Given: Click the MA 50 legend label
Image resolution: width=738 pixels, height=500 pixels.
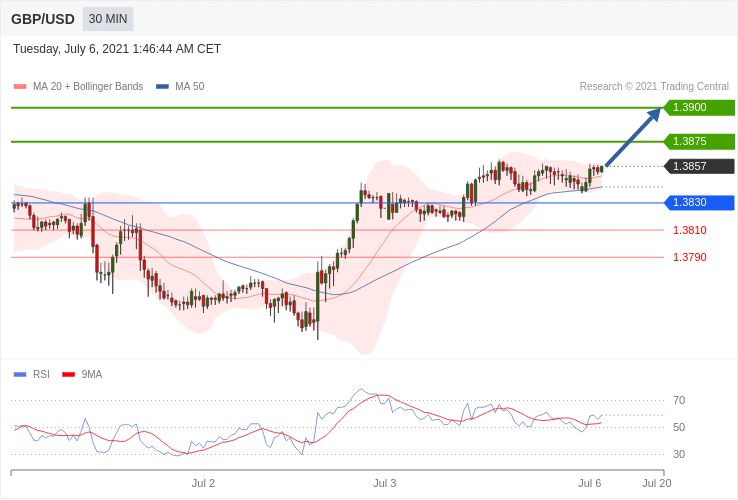Looking at the screenshot, I should tap(190, 87).
